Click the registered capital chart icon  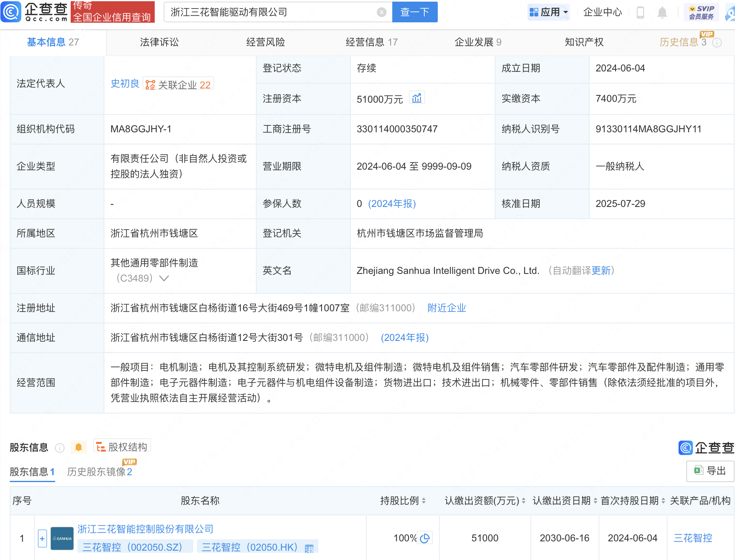(417, 98)
